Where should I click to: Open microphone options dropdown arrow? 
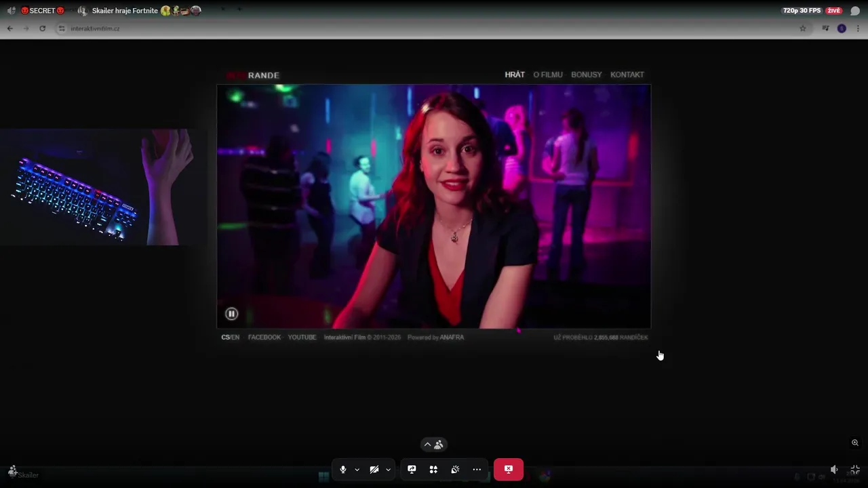click(x=357, y=470)
